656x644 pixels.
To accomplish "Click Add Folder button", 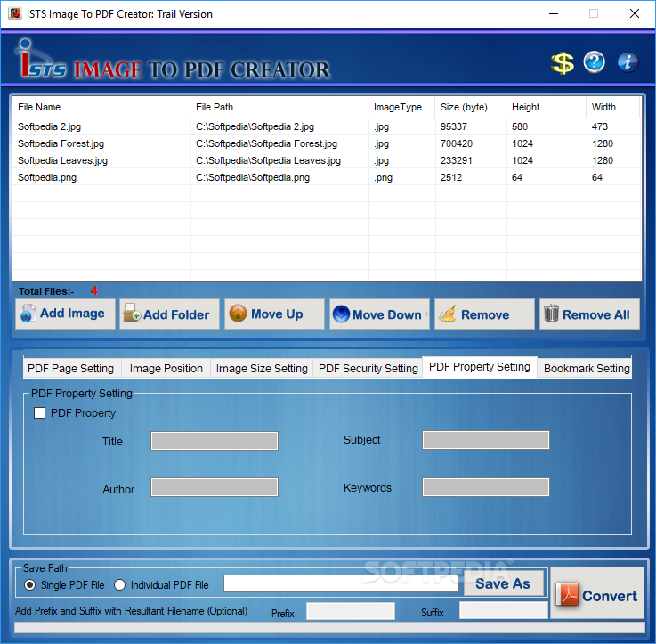I will click(x=169, y=314).
